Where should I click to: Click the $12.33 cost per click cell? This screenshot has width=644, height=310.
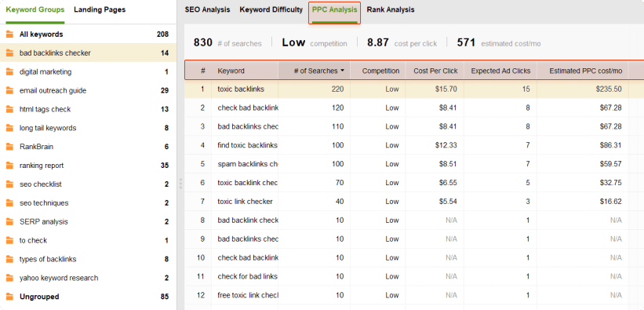[446, 145]
